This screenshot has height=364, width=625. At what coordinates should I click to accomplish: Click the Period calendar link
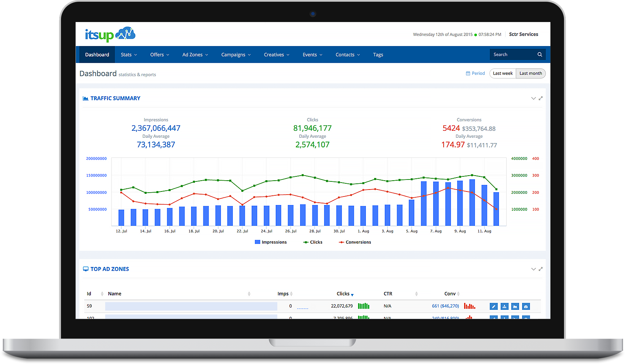pyautogui.click(x=475, y=73)
